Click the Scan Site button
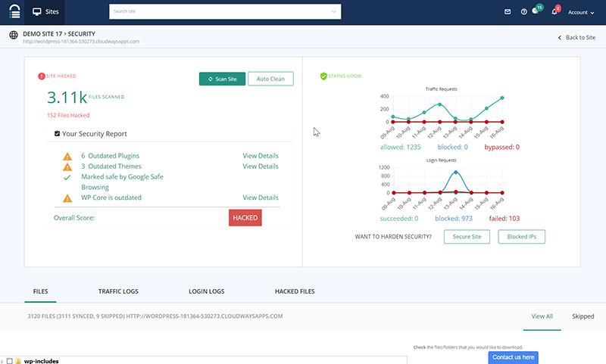 [222, 79]
